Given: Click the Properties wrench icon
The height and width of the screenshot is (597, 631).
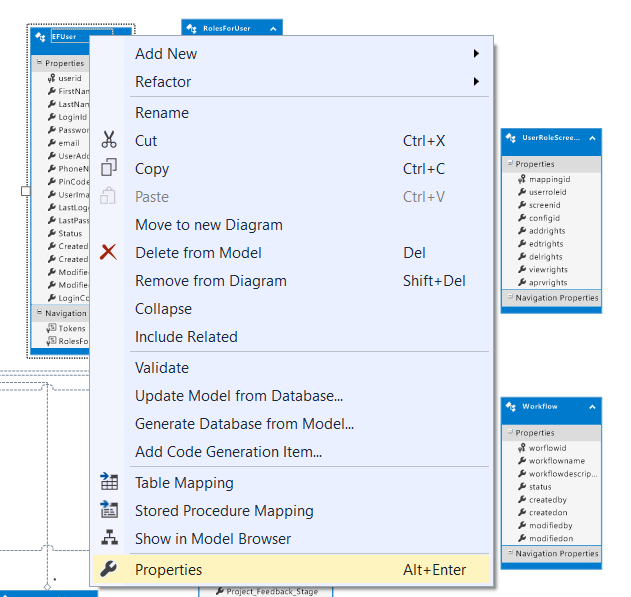Looking at the screenshot, I should (x=110, y=570).
